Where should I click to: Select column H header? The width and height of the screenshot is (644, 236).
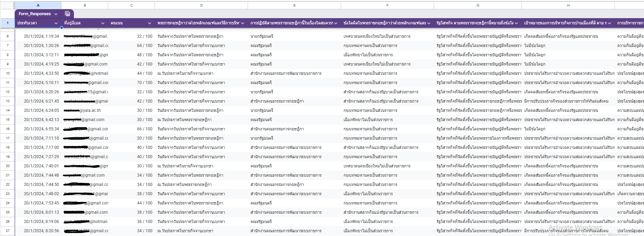pyautogui.click(x=568, y=5)
